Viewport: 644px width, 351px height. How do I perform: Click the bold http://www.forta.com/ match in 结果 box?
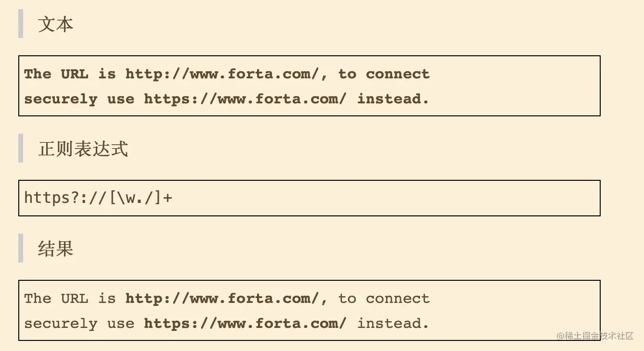pos(222,299)
